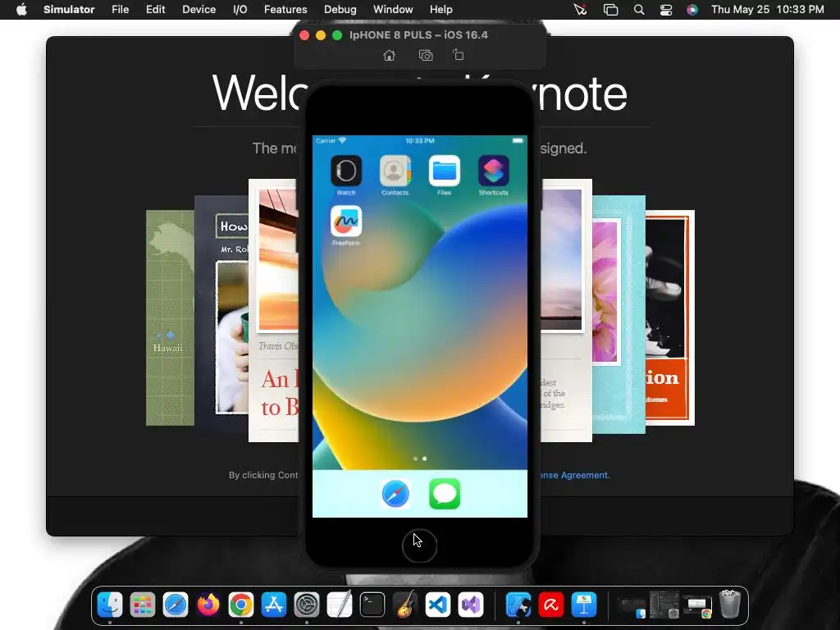Click the date and time in menu bar
Image resolution: width=840 pixels, height=630 pixels.
click(x=768, y=10)
